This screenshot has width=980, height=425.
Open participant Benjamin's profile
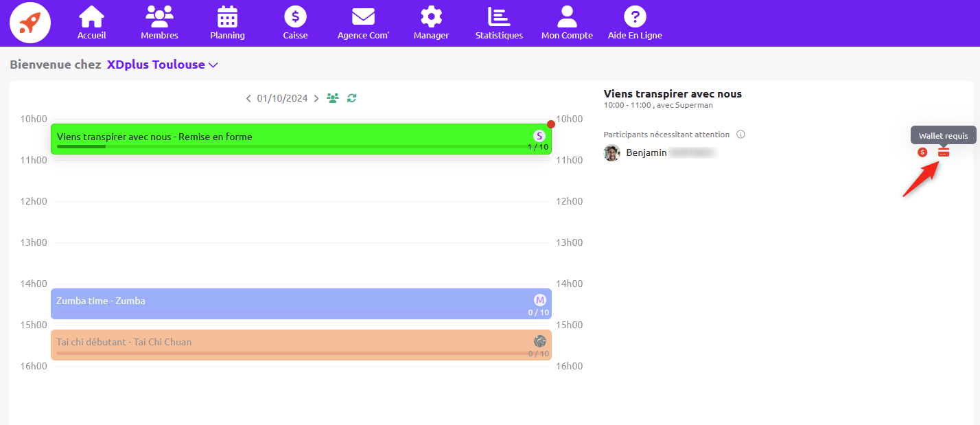coord(646,153)
